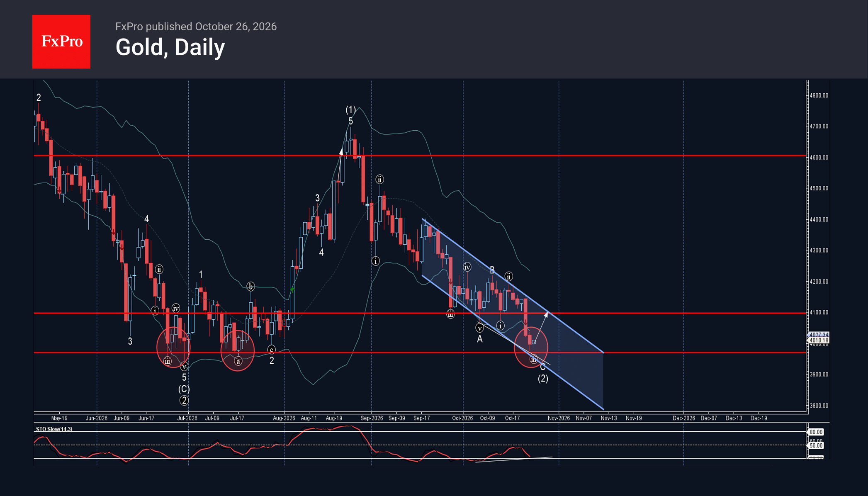Click the Sep-17 date axis label
Screen dimensions: 868x496
[x=421, y=418]
